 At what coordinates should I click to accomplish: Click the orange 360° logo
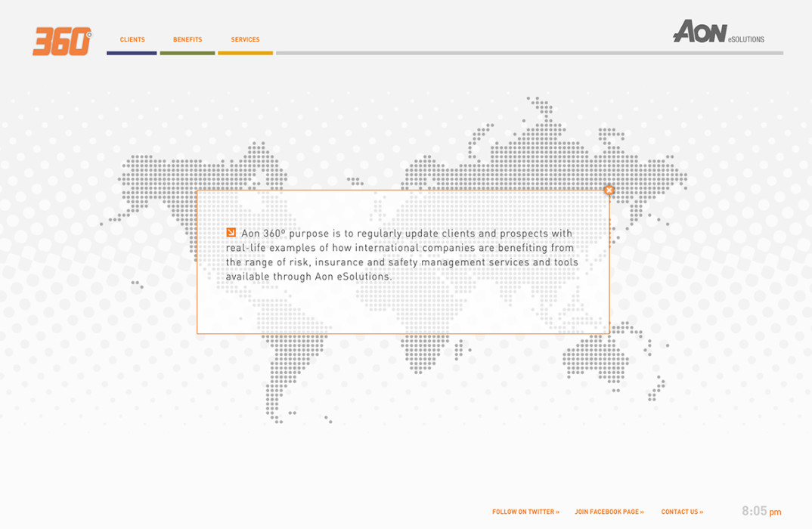[x=62, y=42]
